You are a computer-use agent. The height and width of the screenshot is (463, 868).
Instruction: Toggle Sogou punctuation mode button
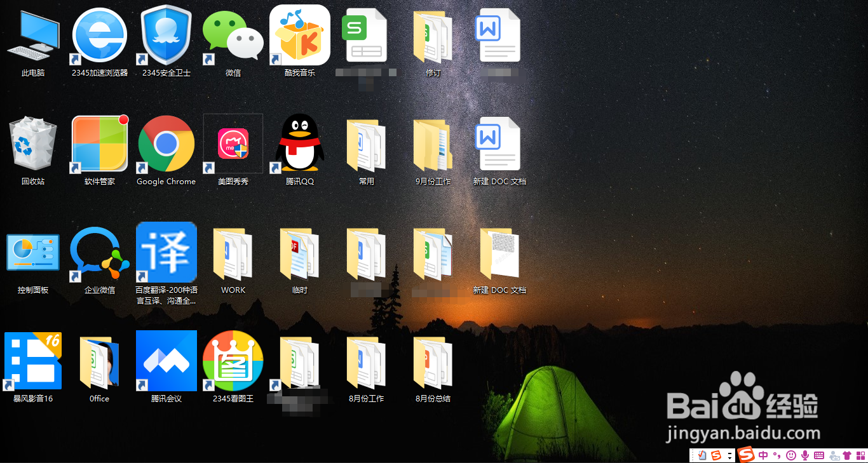coord(776,455)
